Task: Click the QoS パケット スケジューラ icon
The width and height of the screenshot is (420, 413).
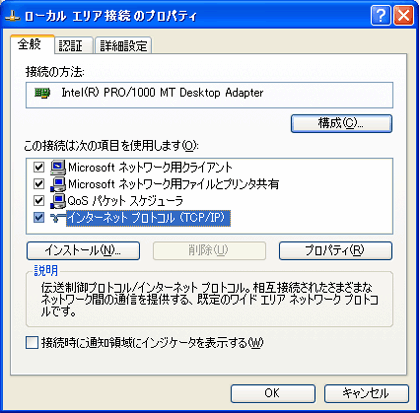Action: click(58, 201)
